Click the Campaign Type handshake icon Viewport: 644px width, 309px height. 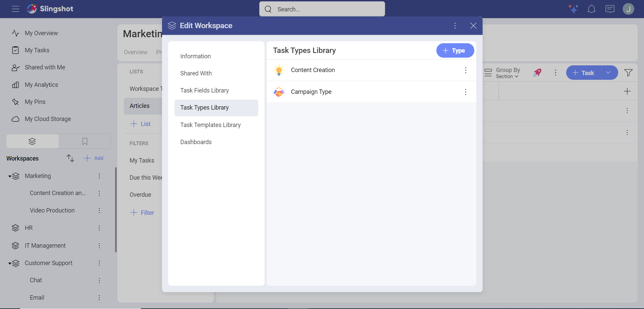click(279, 92)
